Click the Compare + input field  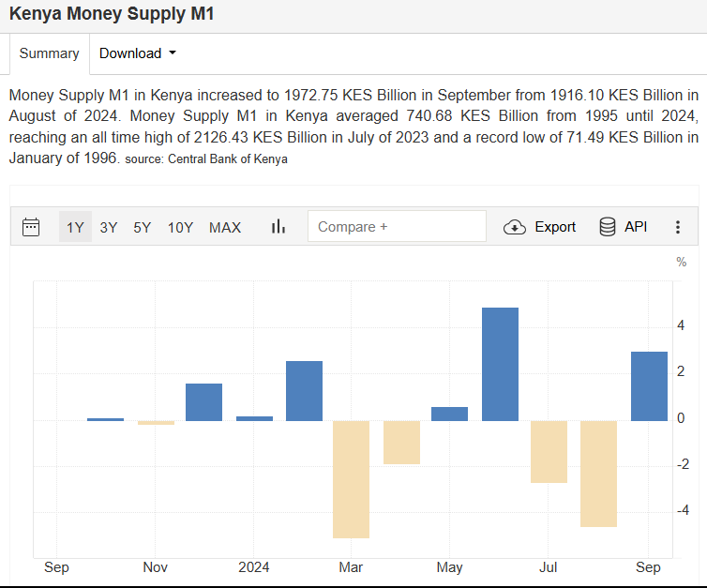(x=397, y=227)
